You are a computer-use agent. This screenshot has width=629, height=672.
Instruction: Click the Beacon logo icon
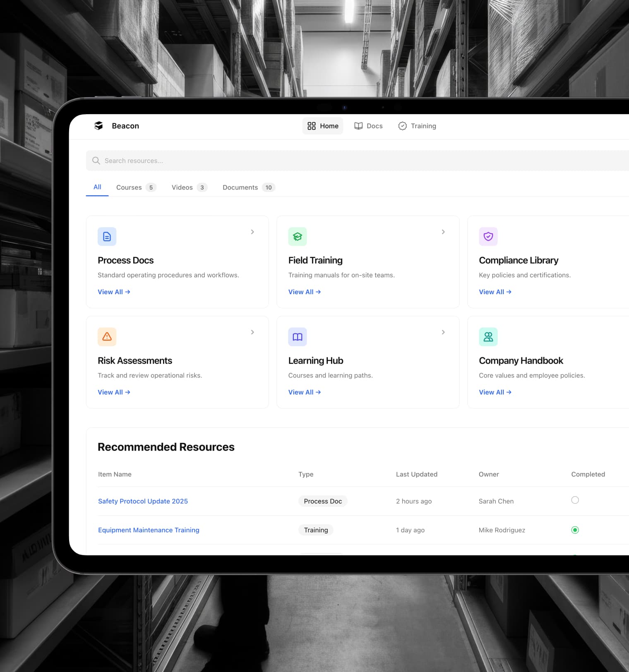[98, 126]
